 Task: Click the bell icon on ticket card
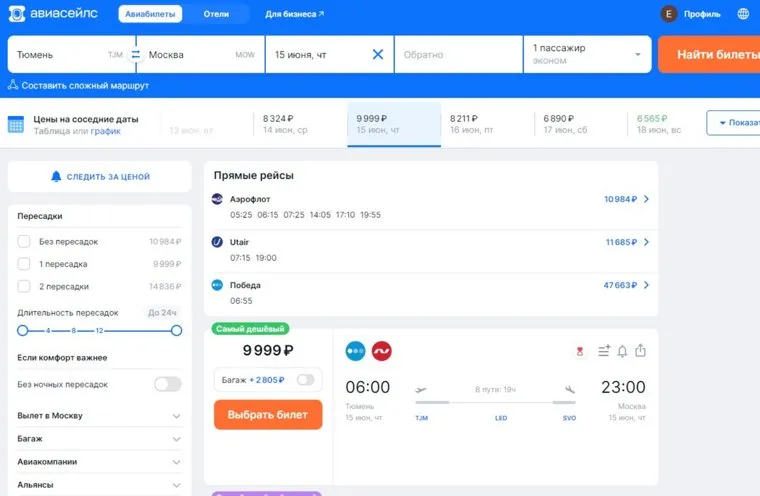[x=622, y=351]
